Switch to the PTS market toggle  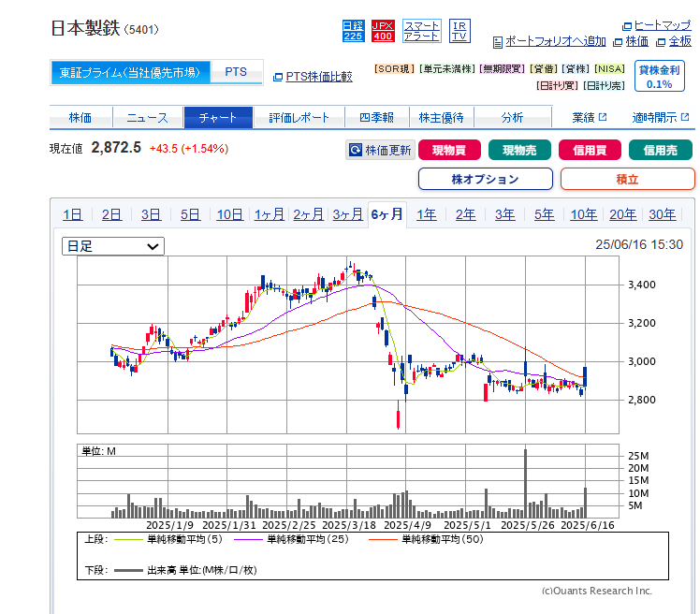click(236, 72)
